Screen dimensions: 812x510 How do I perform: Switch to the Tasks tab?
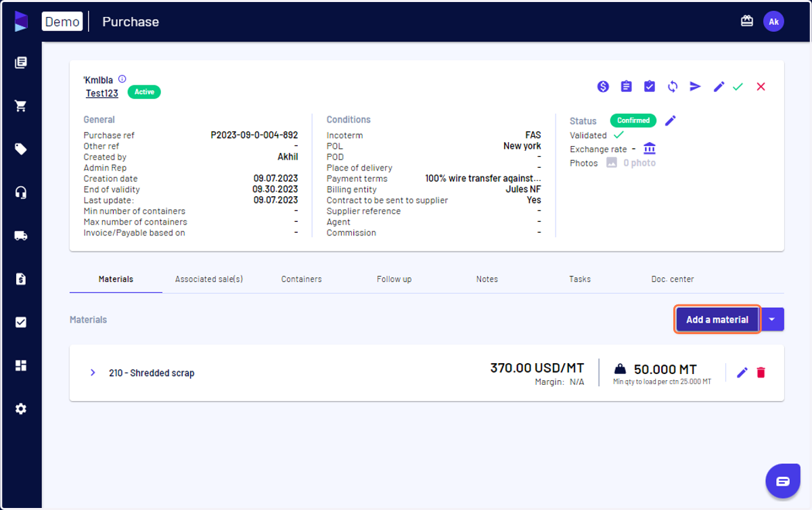(580, 279)
